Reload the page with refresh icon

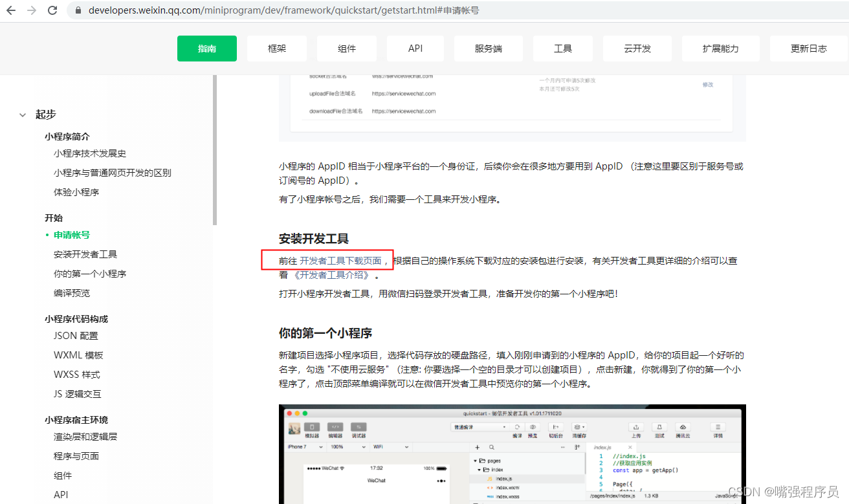coord(52,10)
